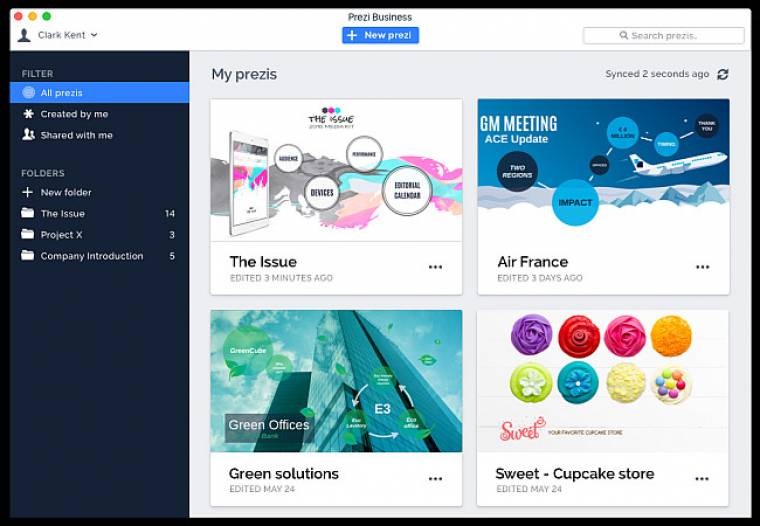The height and width of the screenshot is (526, 760).
Task: Click the magnifier icon in search box
Action: [624, 35]
